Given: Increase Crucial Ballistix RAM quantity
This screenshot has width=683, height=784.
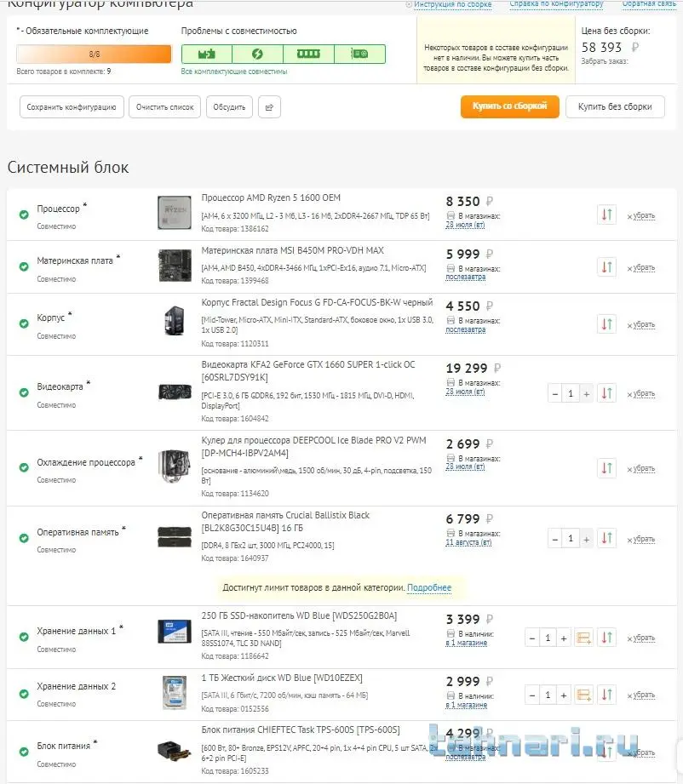Looking at the screenshot, I should coord(587,539).
